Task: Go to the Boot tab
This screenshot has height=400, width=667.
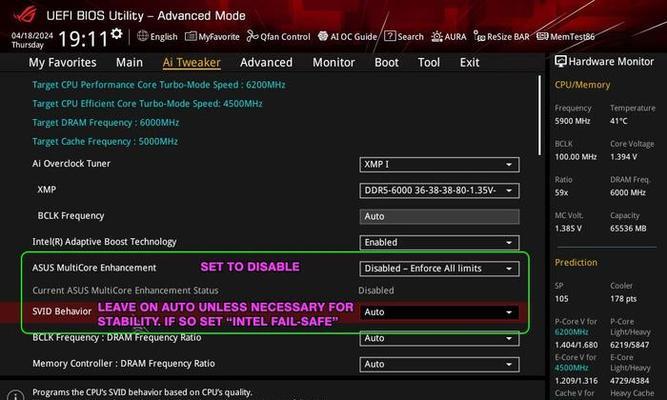Action: click(x=386, y=63)
